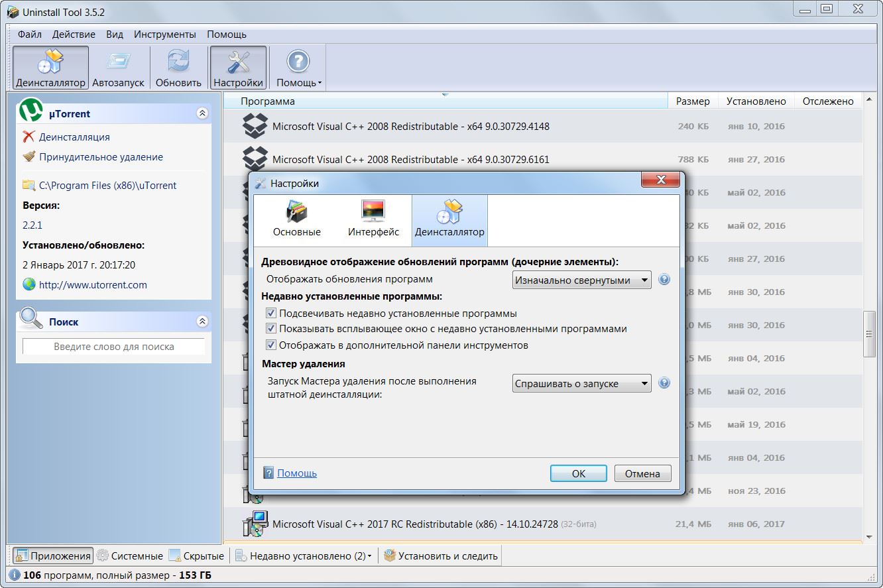Toggle Отображать в дополнительной панели инструментов checkbox
The height and width of the screenshot is (588, 883).
[x=270, y=345]
